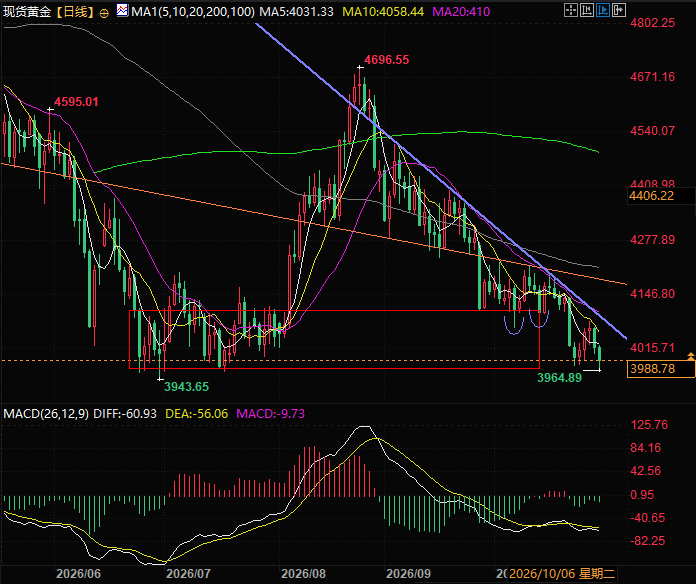Click the 2026/08 date label
The height and width of the screenshot is (584, 696).
click(x=304, y=574)
